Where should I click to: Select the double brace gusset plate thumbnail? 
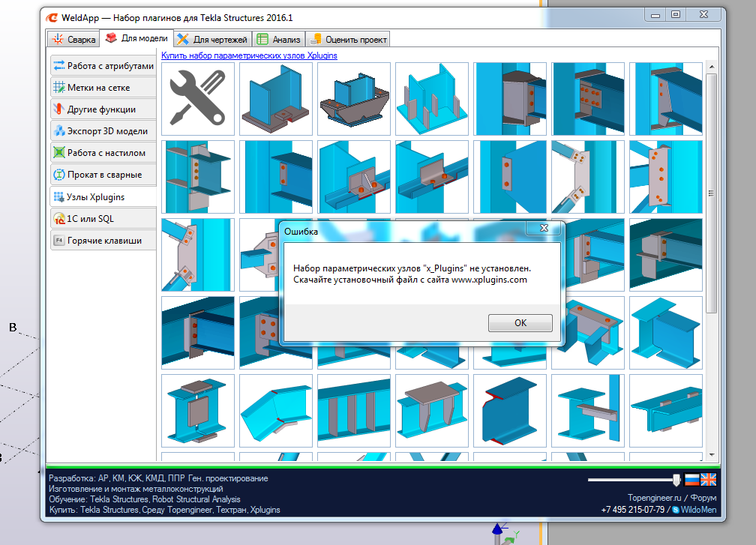pos(588,177)
